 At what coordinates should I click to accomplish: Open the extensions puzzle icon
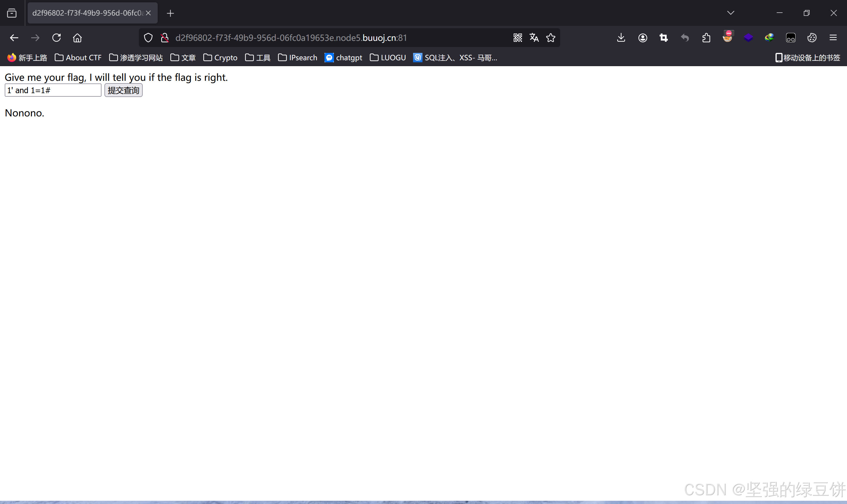706,38
